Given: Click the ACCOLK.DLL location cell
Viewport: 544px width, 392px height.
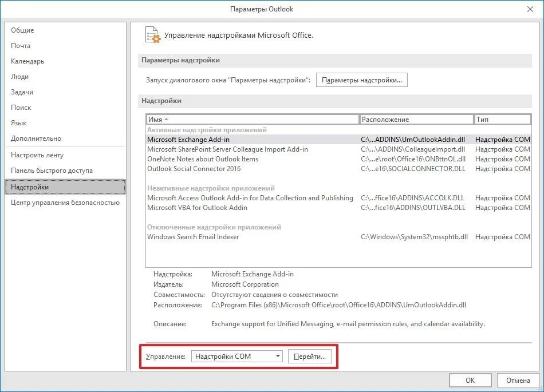Looking at the screenshot, I should click(x=412, y=197).
